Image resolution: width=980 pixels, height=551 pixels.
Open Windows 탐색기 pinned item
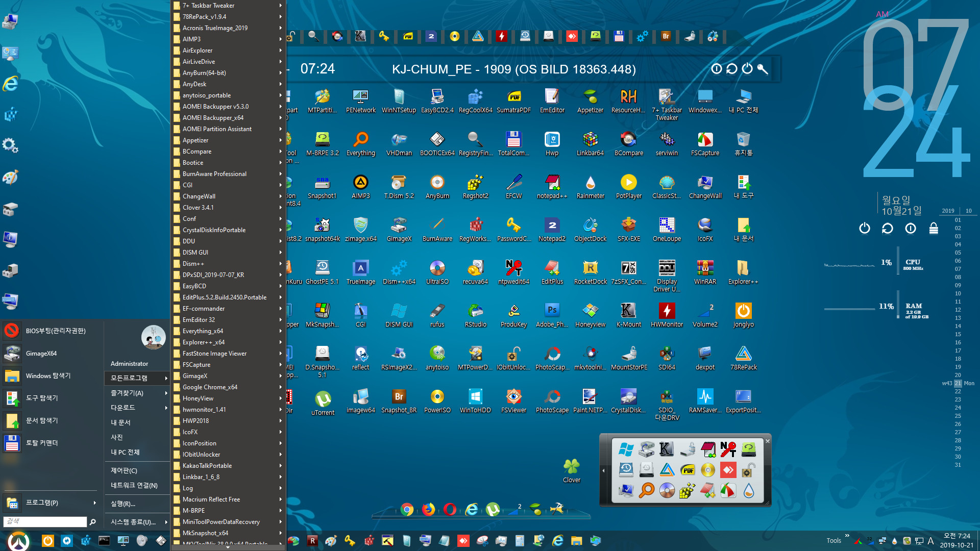click(x=51, y=375)
